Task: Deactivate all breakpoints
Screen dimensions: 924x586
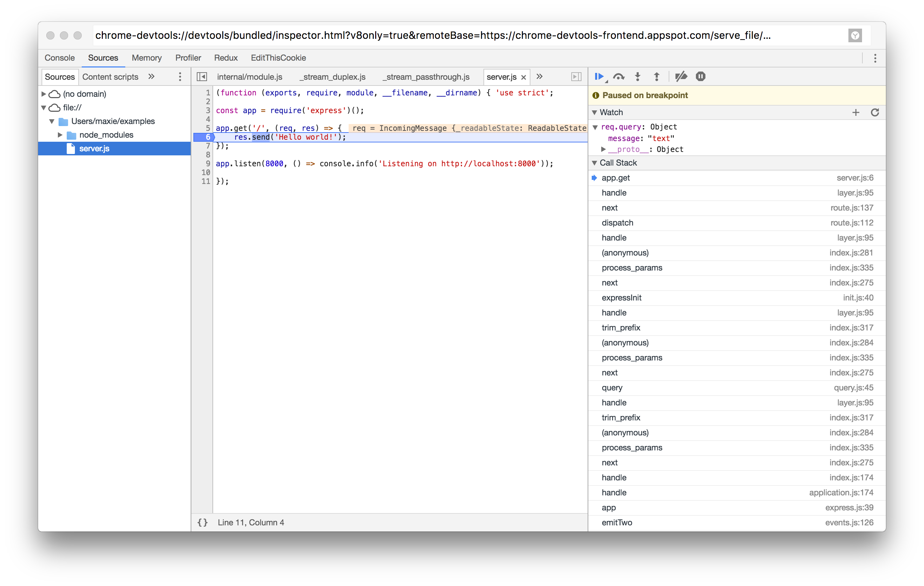Action: pyautogui.click(x=681, y=76)
